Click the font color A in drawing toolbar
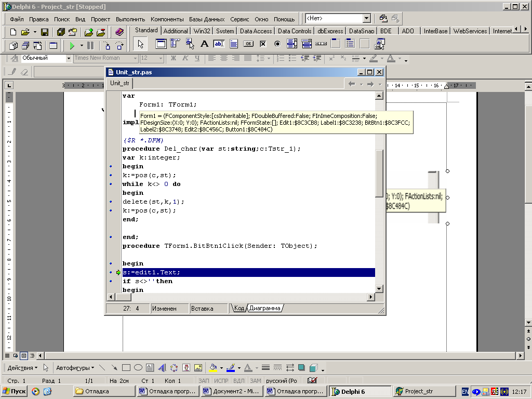The width and height of the screenshot is (532, 399). pyautogui.click(x=248, y=368)
